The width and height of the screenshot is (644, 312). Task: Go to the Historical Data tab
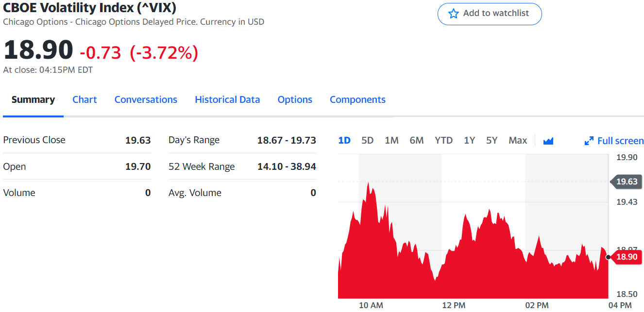point(227,99)
